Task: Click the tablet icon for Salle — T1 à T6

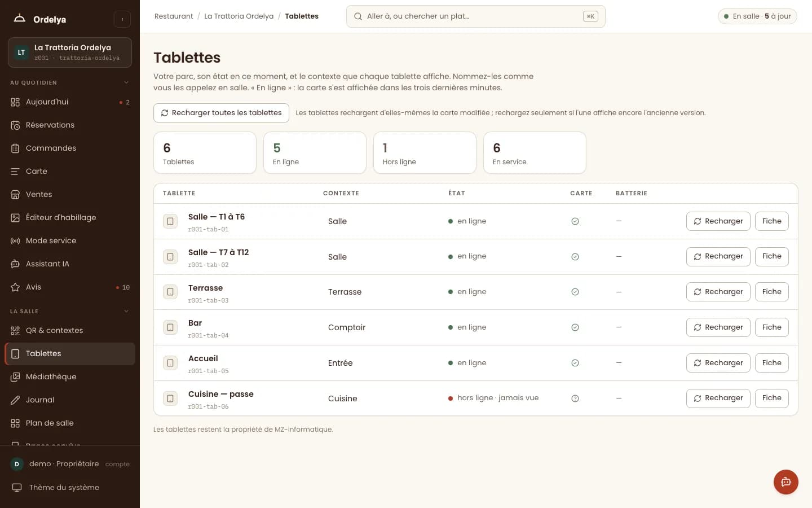Action: click(x=170, y=221)
